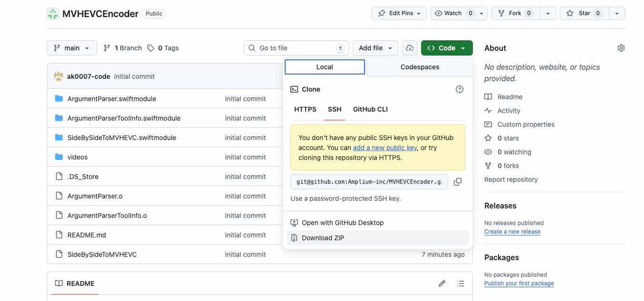Fork the repository
Image resolution: width=644 pixels, height=301 pixels.
(515, 13)
